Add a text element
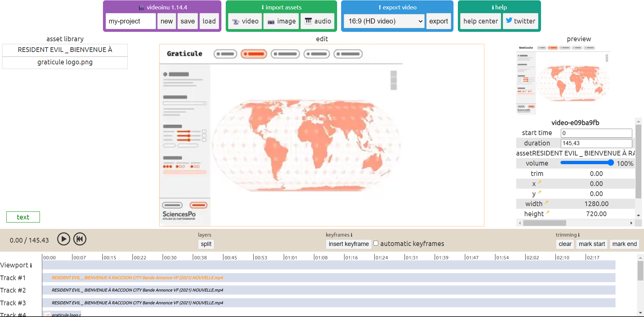 click(x=23, y=217)
